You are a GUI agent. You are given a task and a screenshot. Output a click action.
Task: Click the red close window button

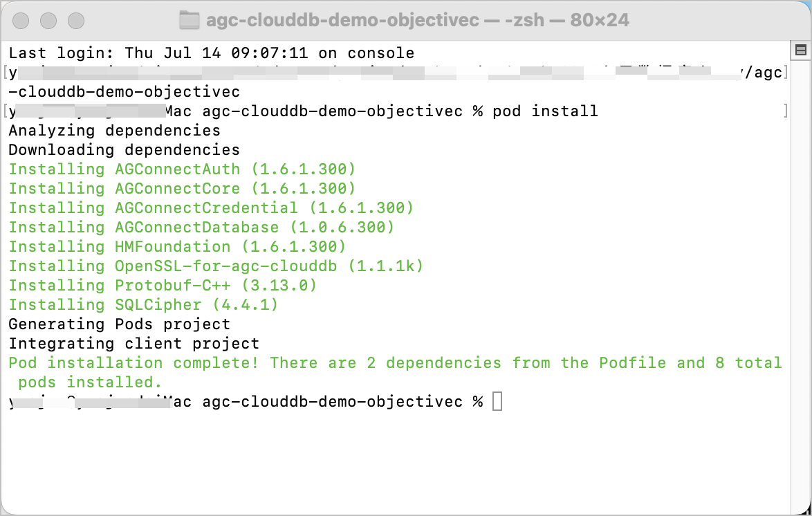coord(21,20)
